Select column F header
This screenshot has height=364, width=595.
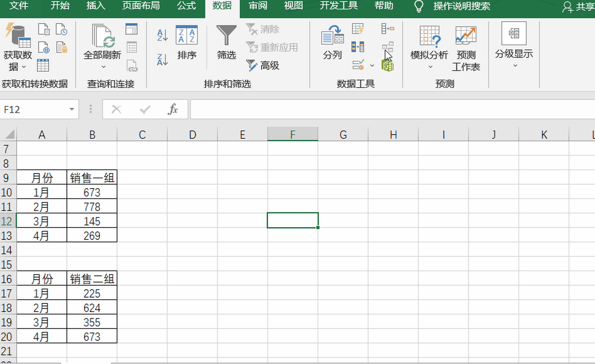pos(293,134)
